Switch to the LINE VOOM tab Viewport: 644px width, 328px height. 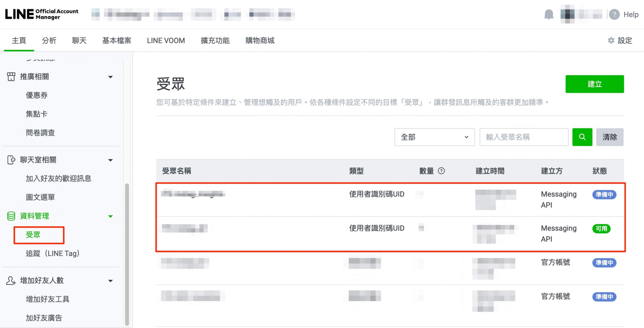tap(166, 40)
